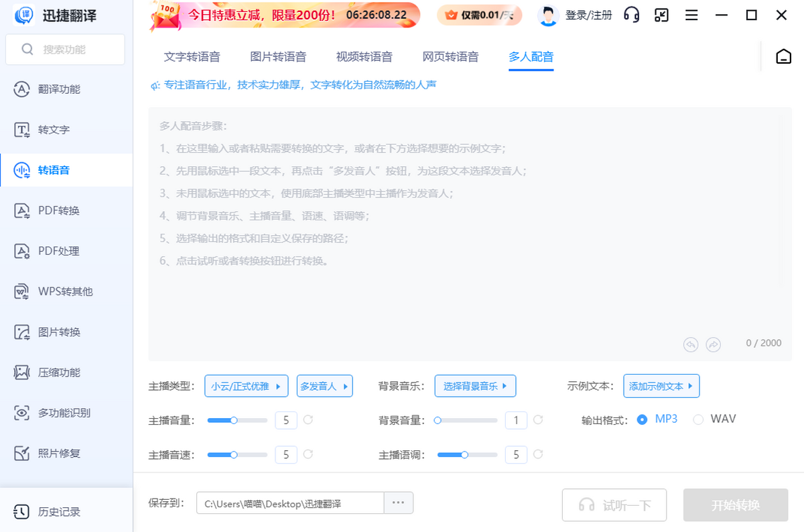Image resolution: width=804 pixels, height=532 pixels.
Task: Open the hamburger main menu icon
Action: (691, 15)
